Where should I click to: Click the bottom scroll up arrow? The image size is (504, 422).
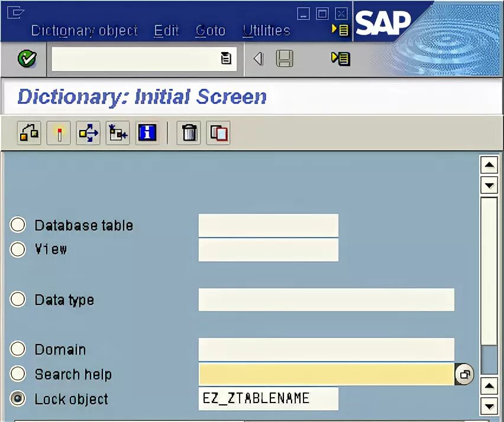(489, 386)
